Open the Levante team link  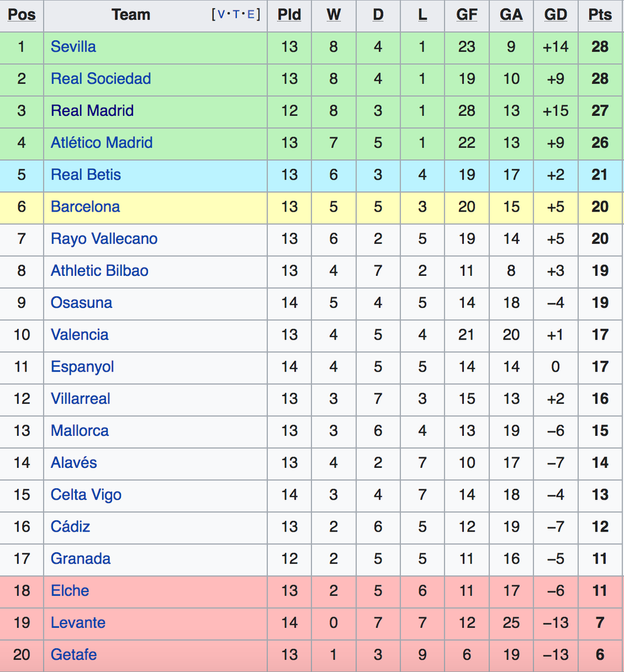(78, 622)
